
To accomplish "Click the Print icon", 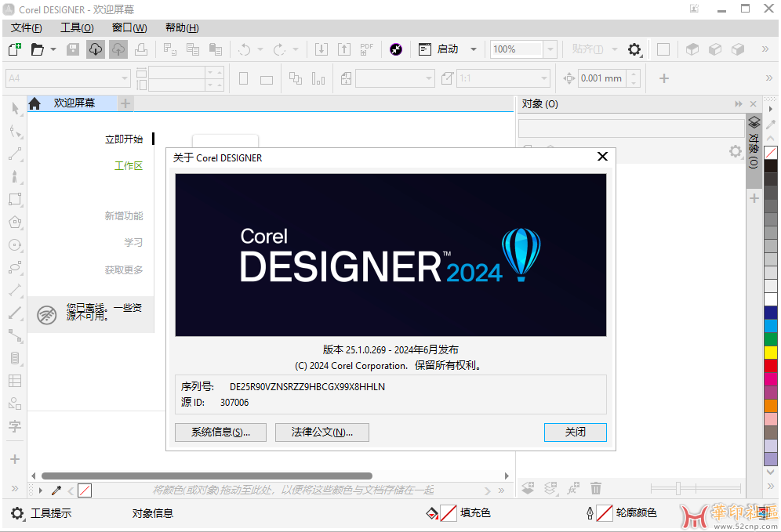I will 141,49.
